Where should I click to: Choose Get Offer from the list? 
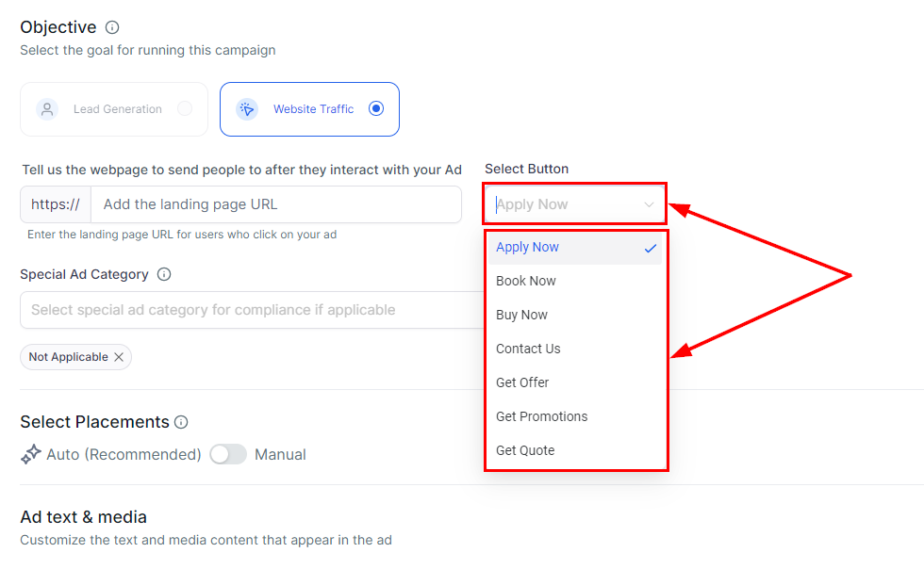(522, 382)
